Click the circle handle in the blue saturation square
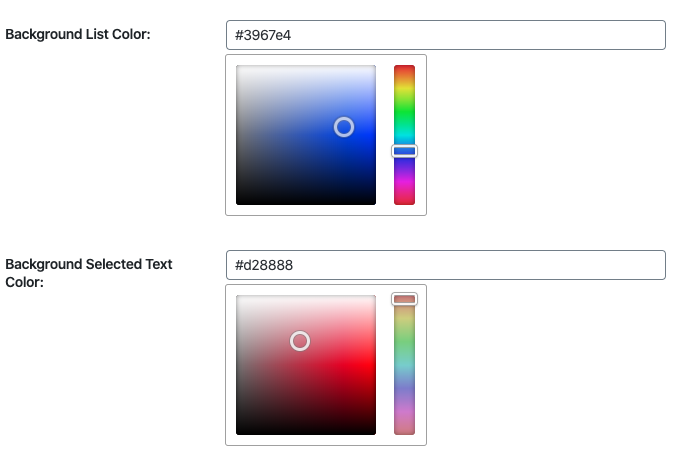This screenshot has width=694, height=459. 344,127
